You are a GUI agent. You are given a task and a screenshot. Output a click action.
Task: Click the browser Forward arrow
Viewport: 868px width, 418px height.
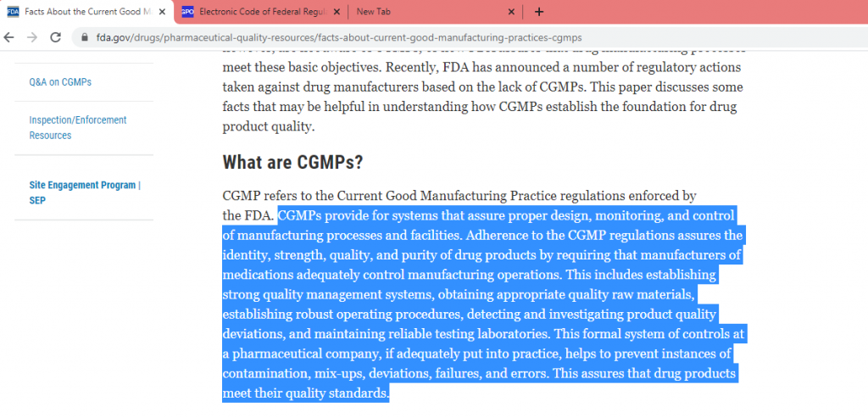pyautogui.click(x=32, y=37)
